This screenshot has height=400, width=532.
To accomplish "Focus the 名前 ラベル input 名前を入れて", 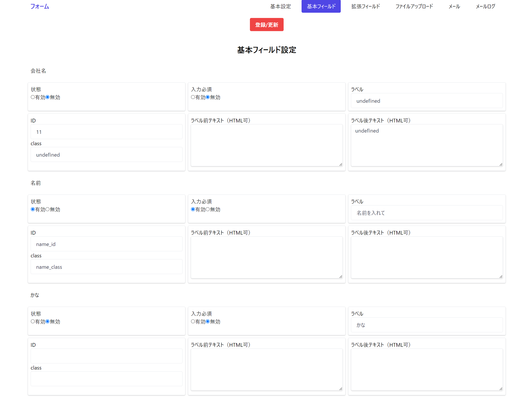I will click(427, 213).
